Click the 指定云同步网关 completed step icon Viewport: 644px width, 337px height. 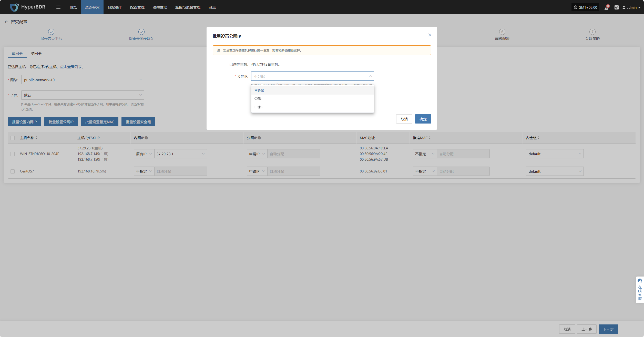(x=141, y=32)
